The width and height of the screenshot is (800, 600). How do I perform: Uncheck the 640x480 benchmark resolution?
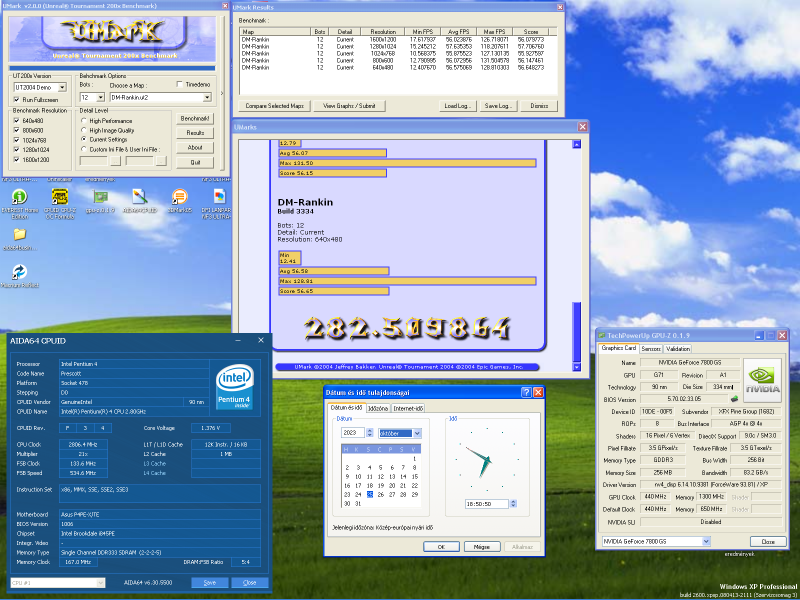pyautogui.click(x=16, y=121)
